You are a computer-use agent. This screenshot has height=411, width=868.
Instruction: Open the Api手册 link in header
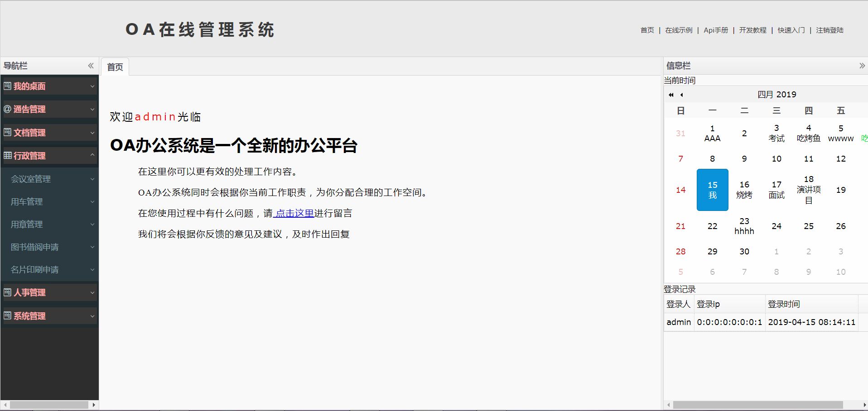click(716, 30)
